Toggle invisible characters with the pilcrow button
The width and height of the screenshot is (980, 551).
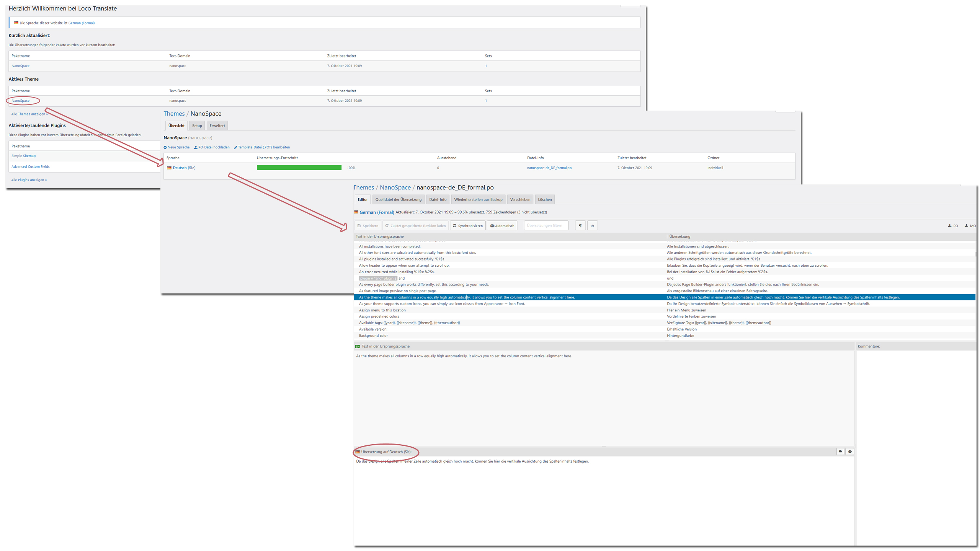point(580,225)
